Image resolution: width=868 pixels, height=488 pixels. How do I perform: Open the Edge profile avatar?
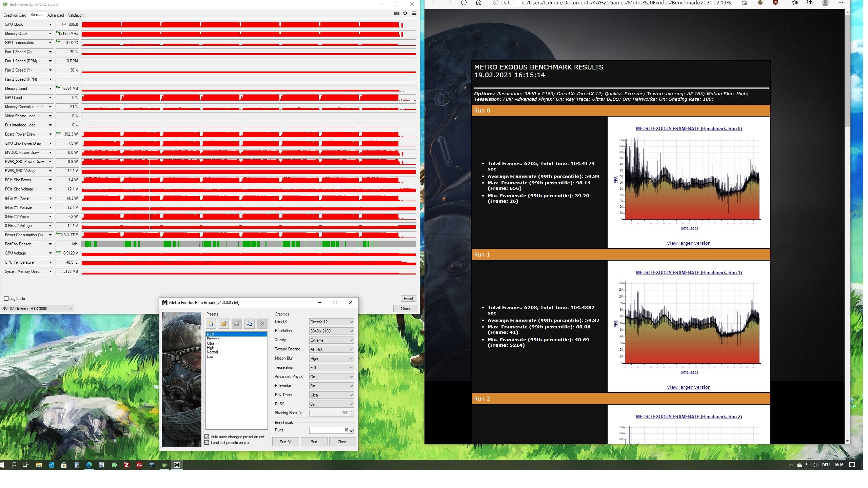(x=825, y=3)
